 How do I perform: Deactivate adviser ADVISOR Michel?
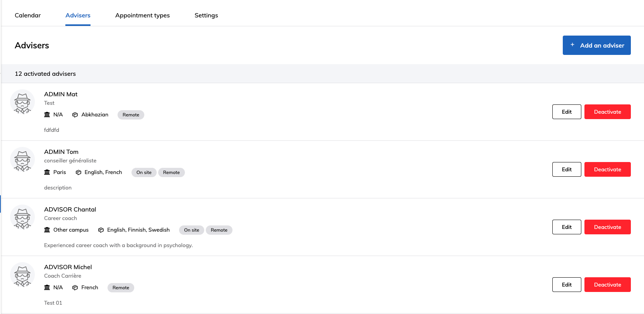[607, 285]
